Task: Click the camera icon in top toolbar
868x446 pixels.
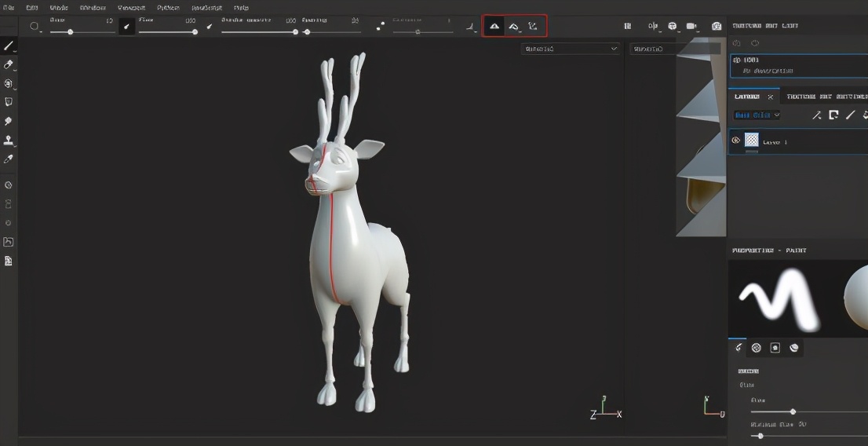Action: click(x=691, y=27)
